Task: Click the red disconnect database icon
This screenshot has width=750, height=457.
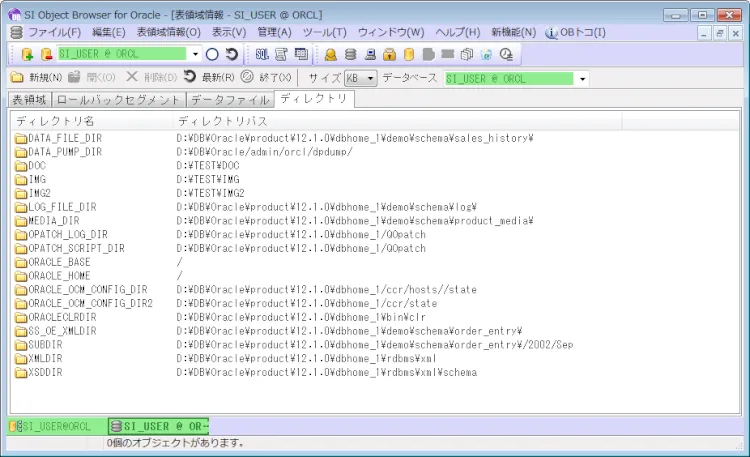Action: coord(45,54)
